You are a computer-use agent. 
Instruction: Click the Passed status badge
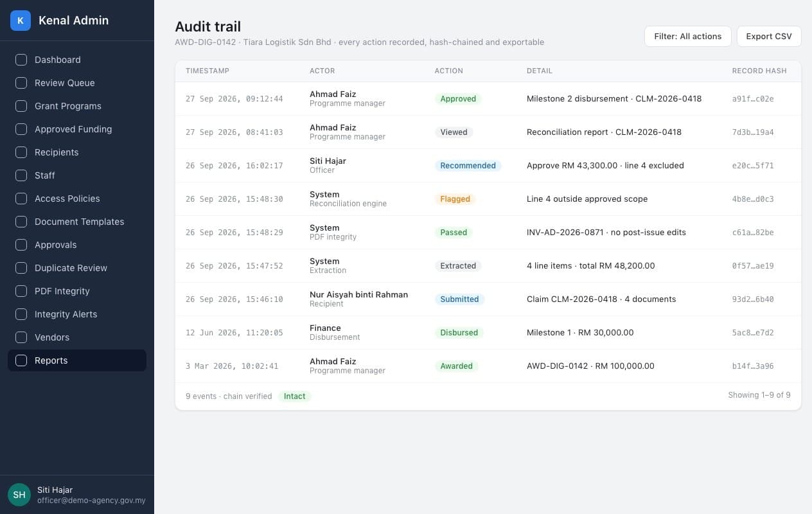pyautogui.click(x=454, y=233)
